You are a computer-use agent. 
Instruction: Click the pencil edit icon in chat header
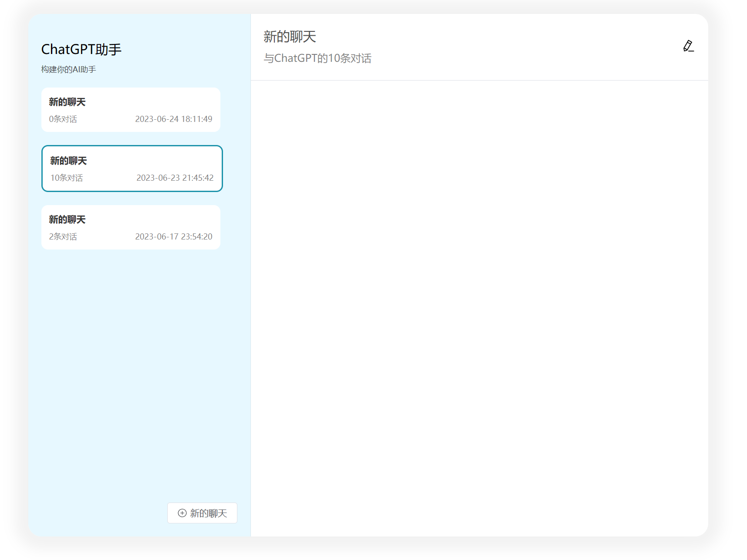688,46
